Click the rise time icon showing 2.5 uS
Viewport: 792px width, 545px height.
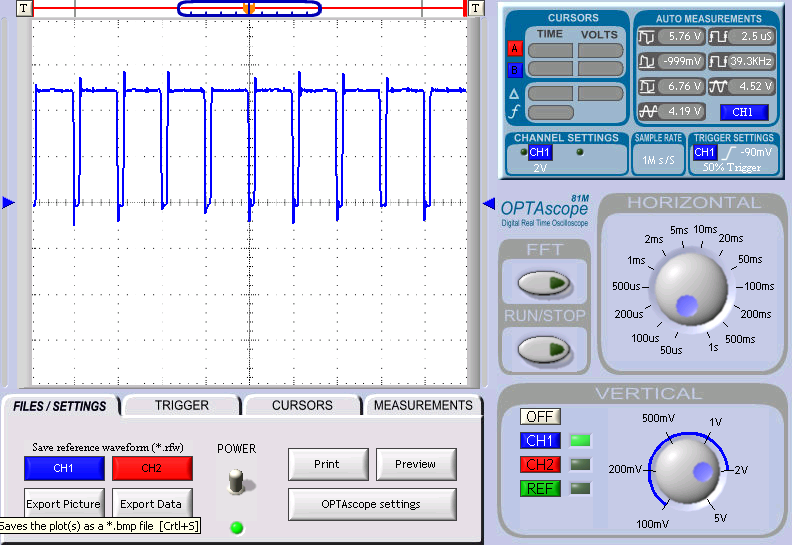[719, 36]
